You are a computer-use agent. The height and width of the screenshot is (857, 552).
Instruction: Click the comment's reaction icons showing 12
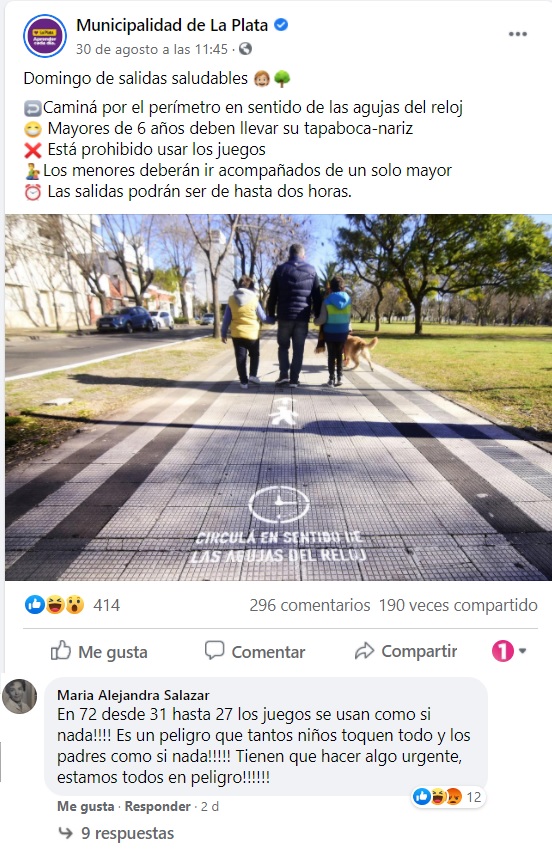[x=447, y=797]
